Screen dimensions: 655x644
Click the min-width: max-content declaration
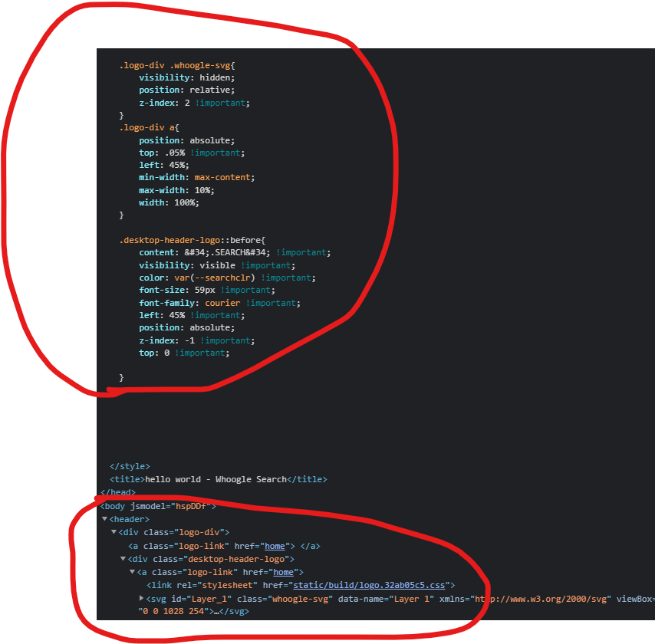pyautogui.click(x=197, y=178)
